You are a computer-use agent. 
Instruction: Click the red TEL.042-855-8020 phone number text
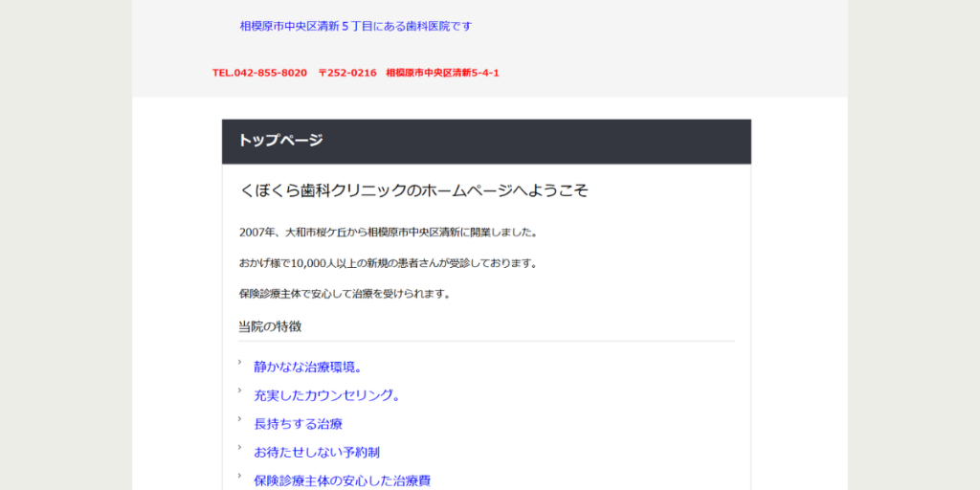coord(259,73)
